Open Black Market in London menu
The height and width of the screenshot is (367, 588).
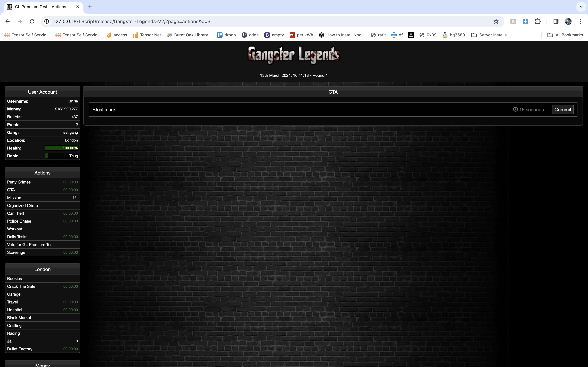point(19,318)
